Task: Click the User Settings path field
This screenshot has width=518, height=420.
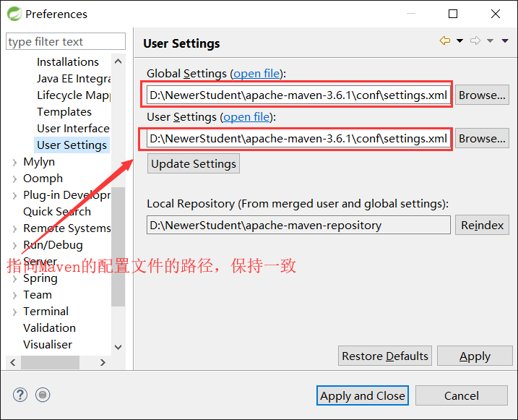Action: pos(298,139)
